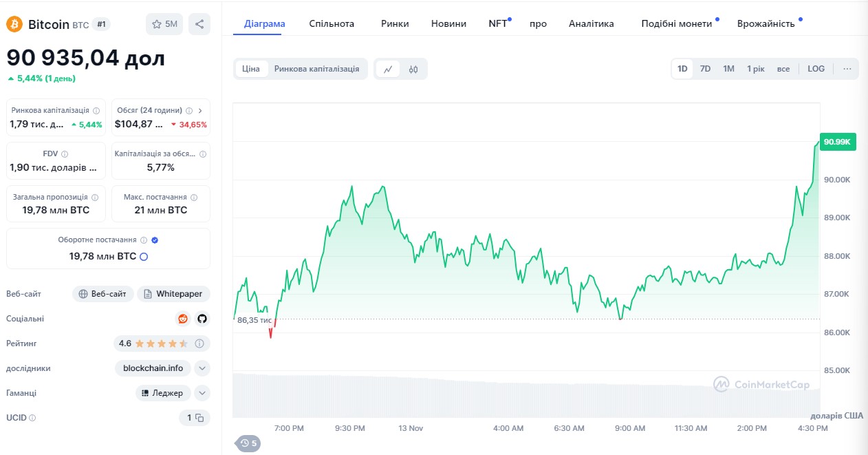The height and width of the screenshot is (455, 868).
Task: Select the 7D time range
Action: [x=705, y=69]
